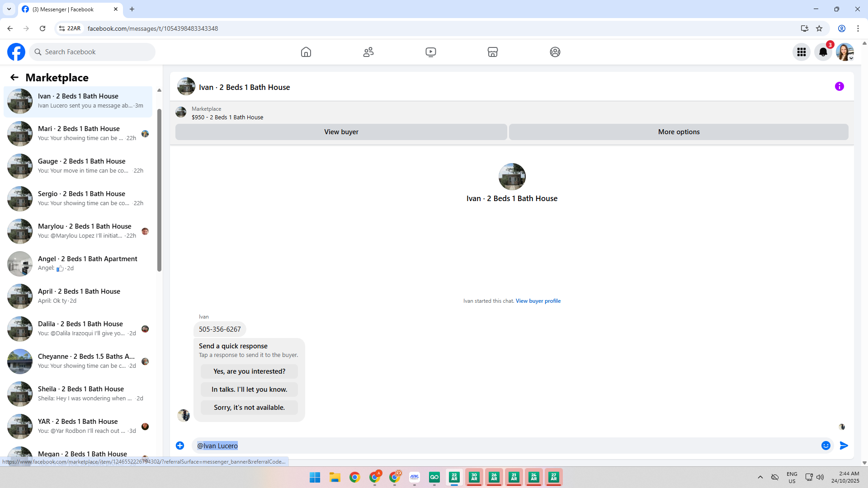Open the Chrome profile icon

(842, 28)
